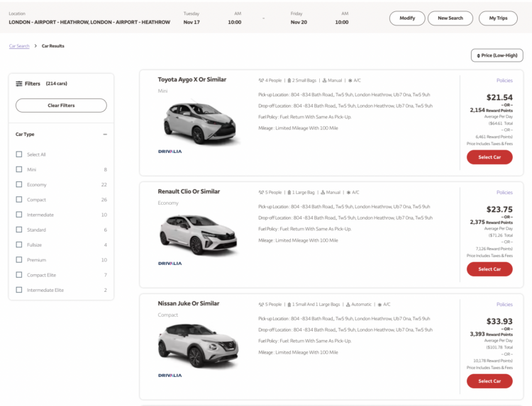Viewport: 532px width, 406px height.
Task: Click the $23.75 price
Action: [x=499, y=210]
